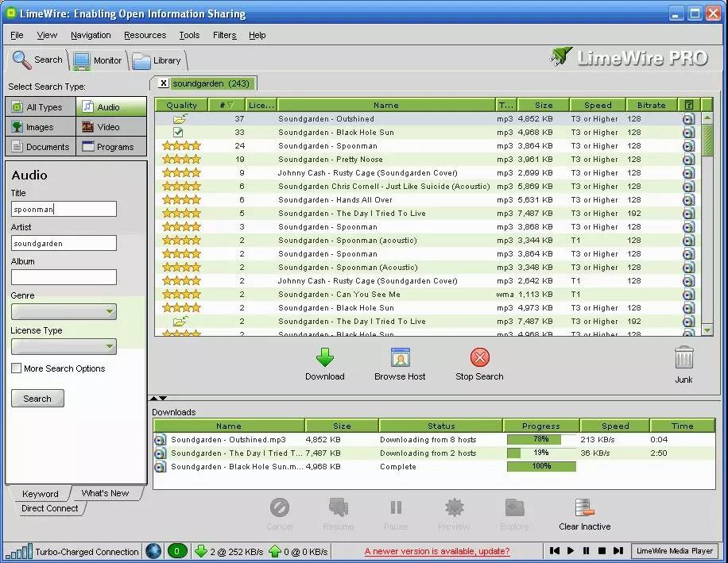
Task: Open the File menu
Action: click(17, 35)
